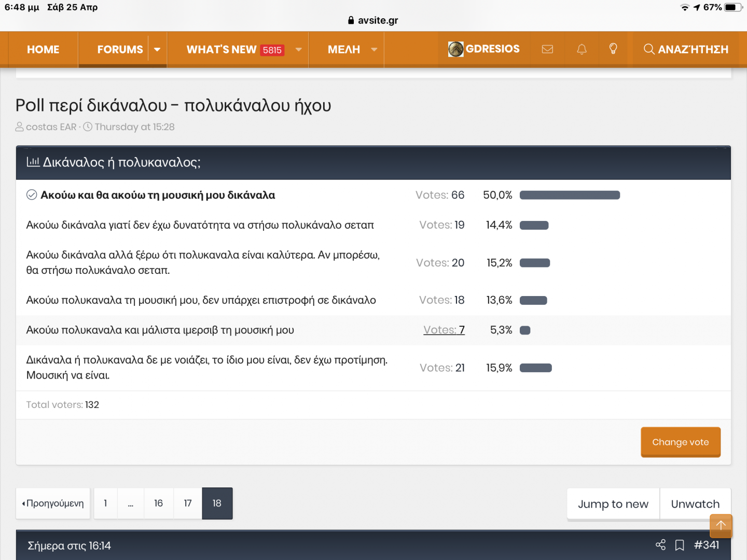The image size is (747, 560).
Task: Click the scroll-to-top arrow button
Action: tap(721, 525)
